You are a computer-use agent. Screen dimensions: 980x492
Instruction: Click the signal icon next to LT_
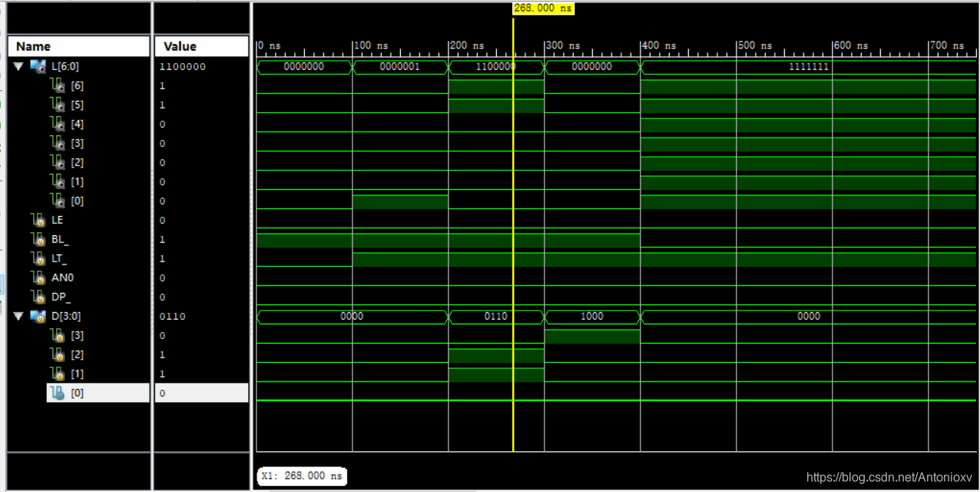pos(38,258)
